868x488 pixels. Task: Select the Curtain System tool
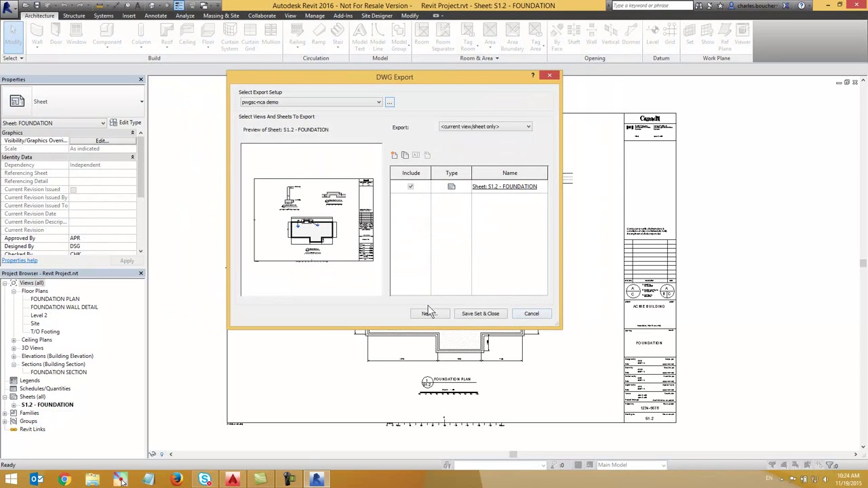click(x=230, y=37)
